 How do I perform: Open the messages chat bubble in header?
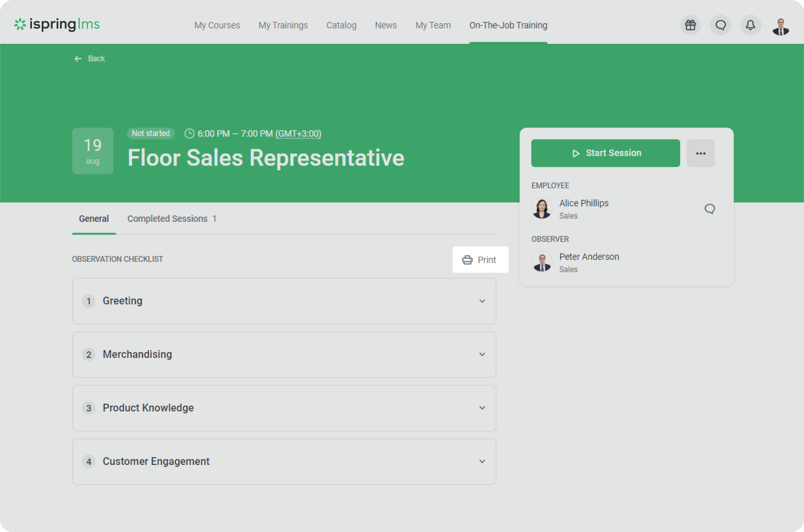point(721,25)
